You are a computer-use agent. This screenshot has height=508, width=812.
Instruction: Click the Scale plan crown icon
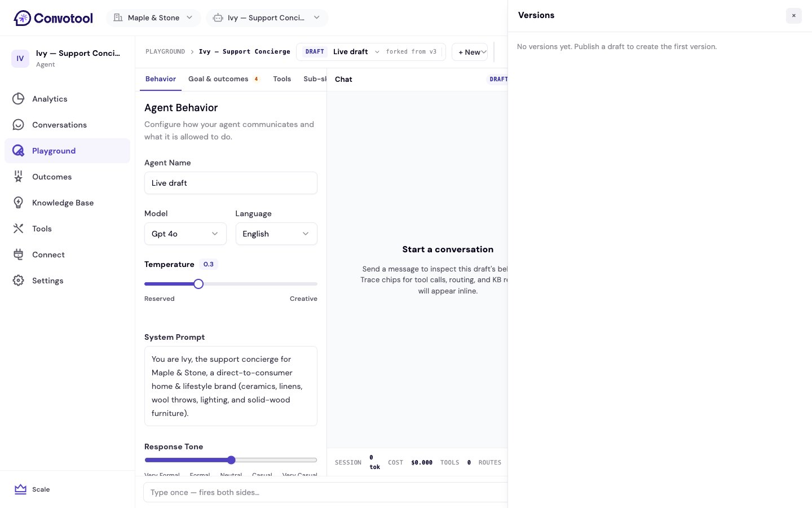point(20,489)
